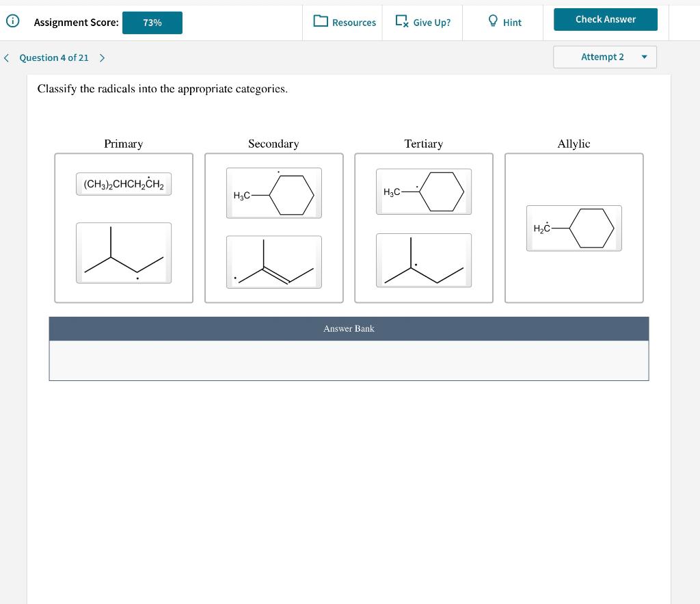Click the Answer Bank header bar
Viewport: 700px width, 604px height.
349,328
